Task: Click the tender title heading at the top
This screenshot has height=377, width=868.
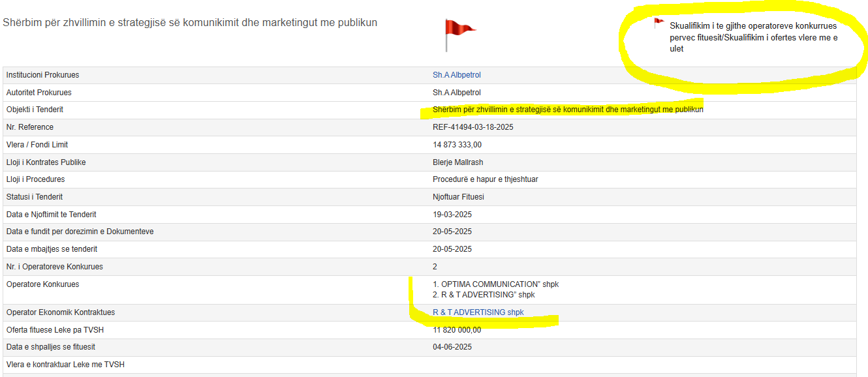Action: (190, 23)
